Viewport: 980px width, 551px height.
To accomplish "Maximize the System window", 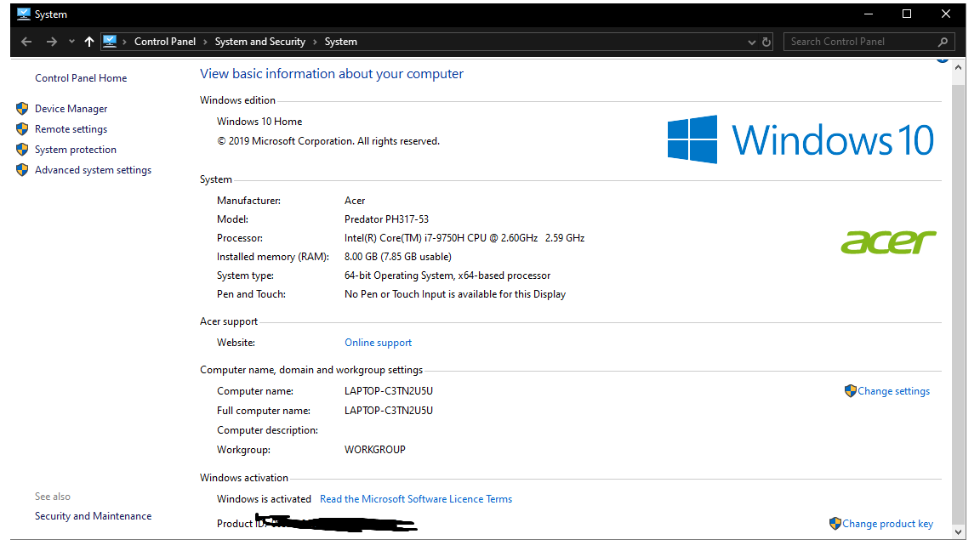I will coord(907,14).
